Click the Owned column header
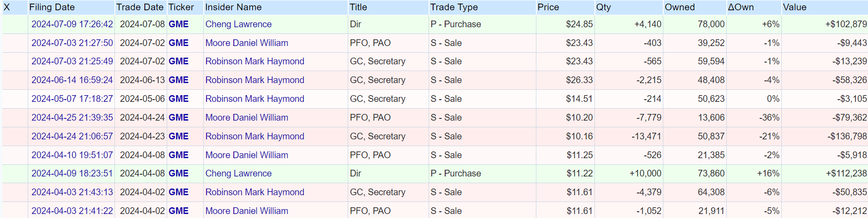This screenshot has width=868, height=218. [x=679, y=7]
